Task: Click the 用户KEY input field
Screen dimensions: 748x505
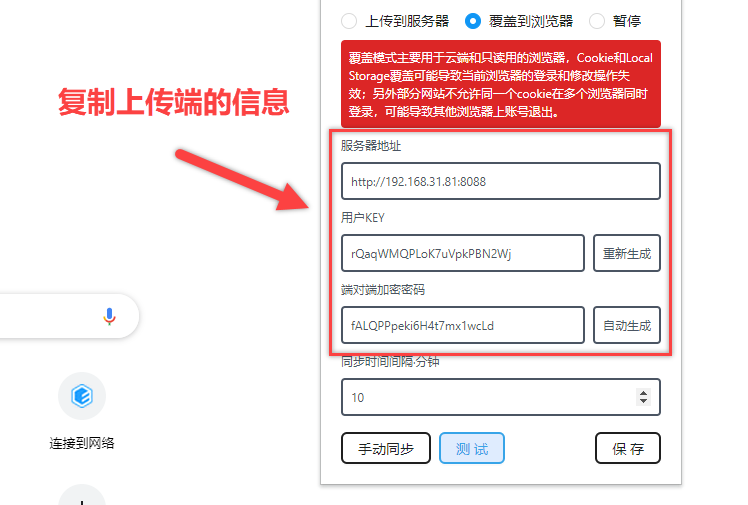Action: 463,253
